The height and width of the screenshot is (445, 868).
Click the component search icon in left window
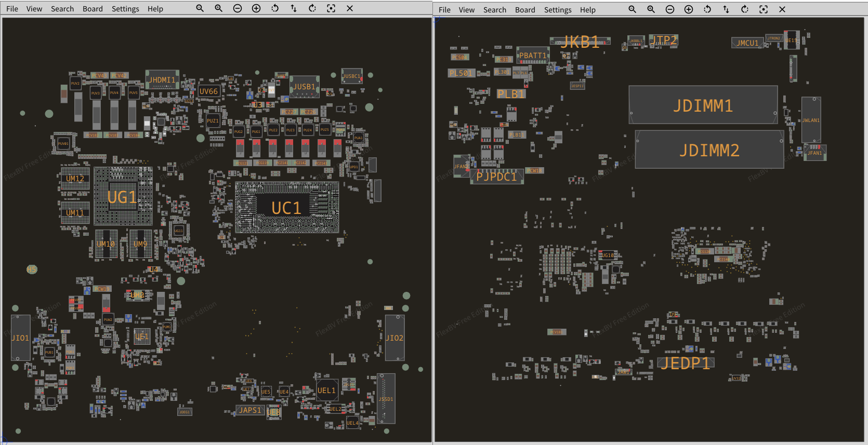200,8
